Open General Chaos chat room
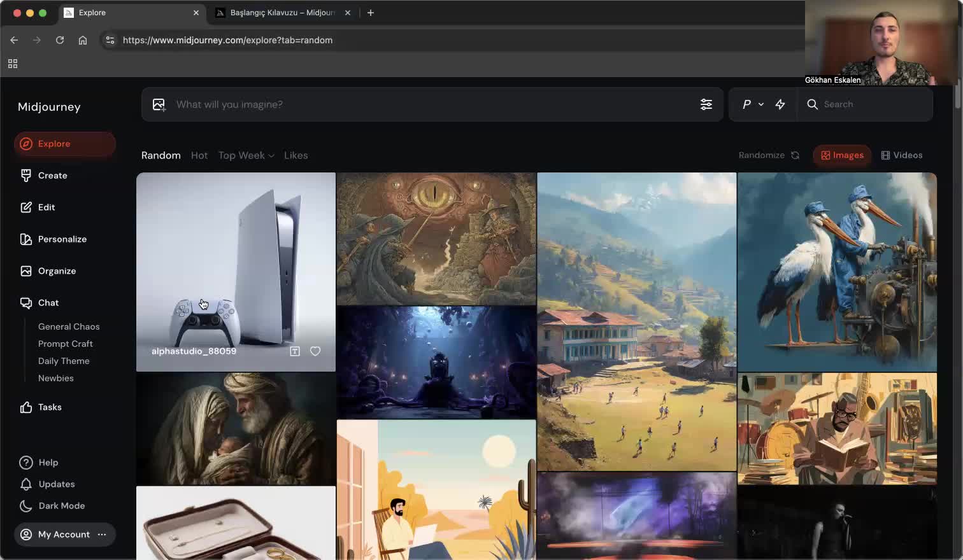Viewport: 963px width, 560px height. click(69, 326)
